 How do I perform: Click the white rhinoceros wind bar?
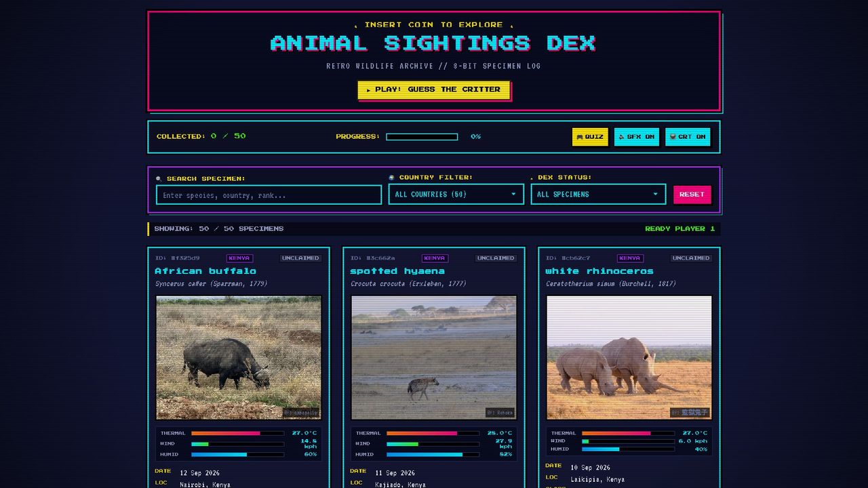628,441
